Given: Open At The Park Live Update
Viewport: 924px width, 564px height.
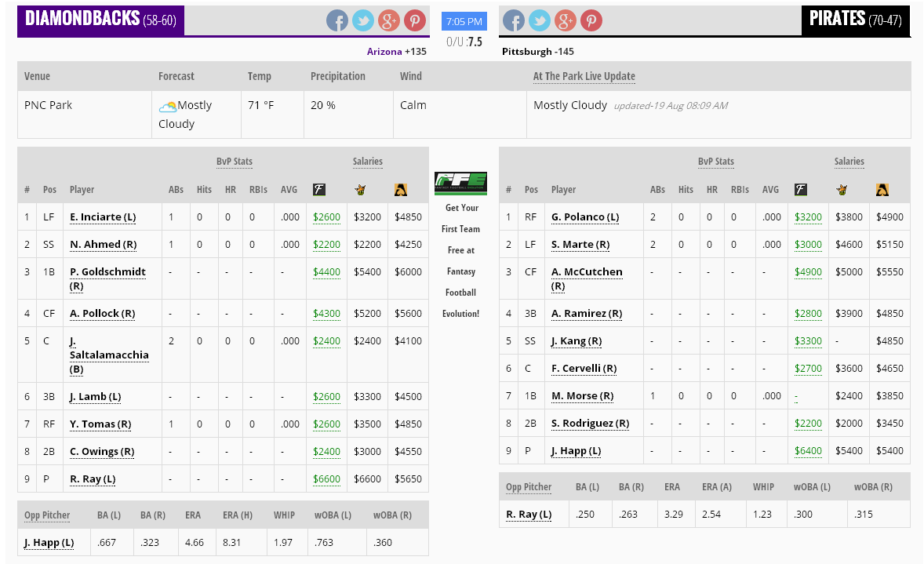Looking at the screenshot, I should coord(584,76).
